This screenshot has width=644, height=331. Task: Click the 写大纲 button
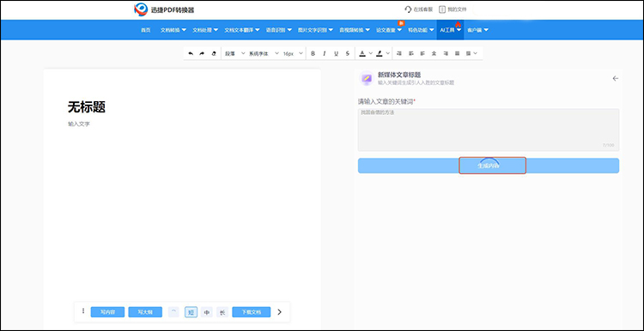145,312
